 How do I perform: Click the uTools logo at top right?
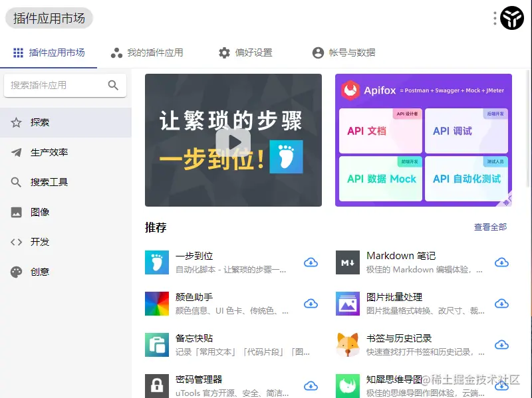coord(511,18)
